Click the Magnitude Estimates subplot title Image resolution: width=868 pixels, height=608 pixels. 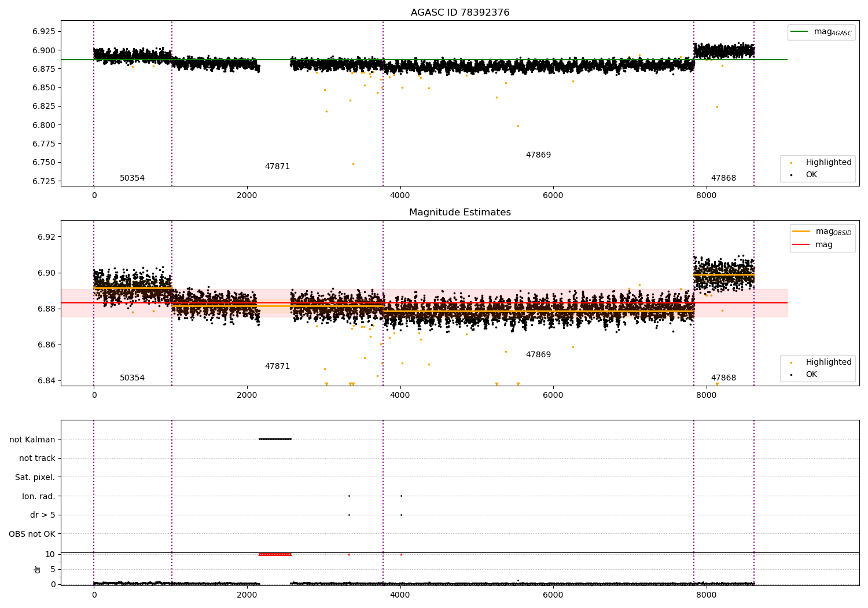click(x=460, y=213)
